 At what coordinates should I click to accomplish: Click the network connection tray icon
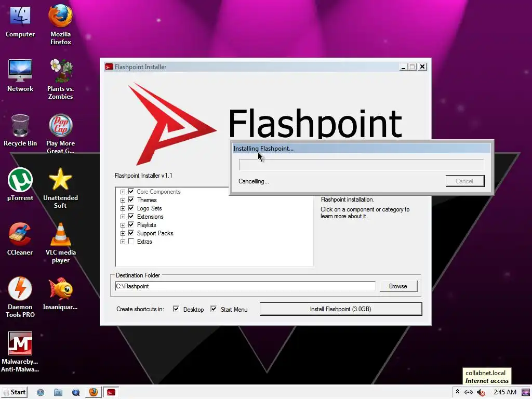click(x=469, y=392)
